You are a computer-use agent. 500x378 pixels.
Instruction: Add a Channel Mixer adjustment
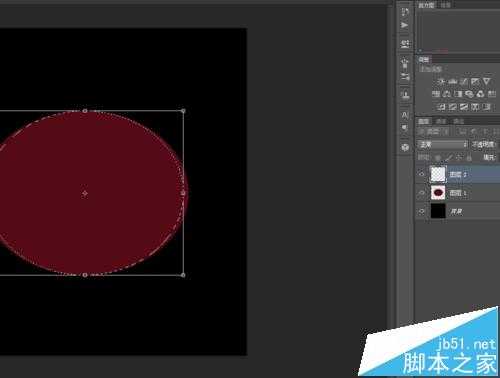coord(480,94)
